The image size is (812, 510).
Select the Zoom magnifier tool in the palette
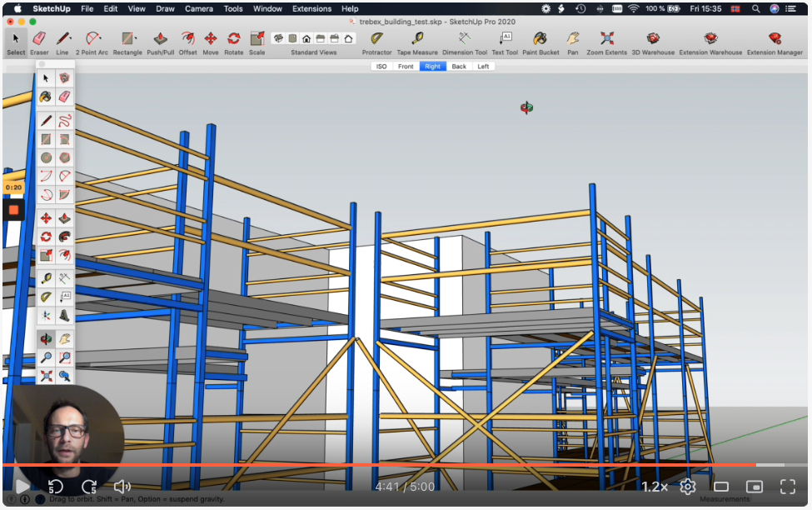click(x=46, y=357)
